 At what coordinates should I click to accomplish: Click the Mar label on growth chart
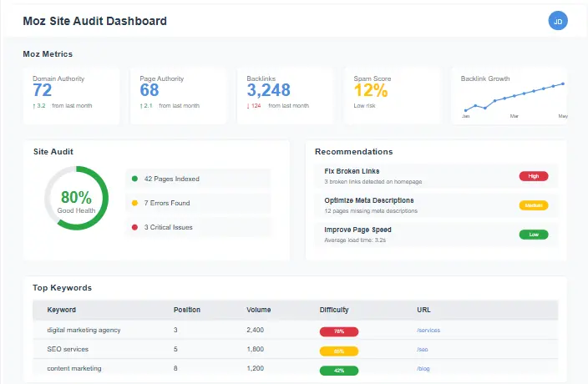coord(514,116)
